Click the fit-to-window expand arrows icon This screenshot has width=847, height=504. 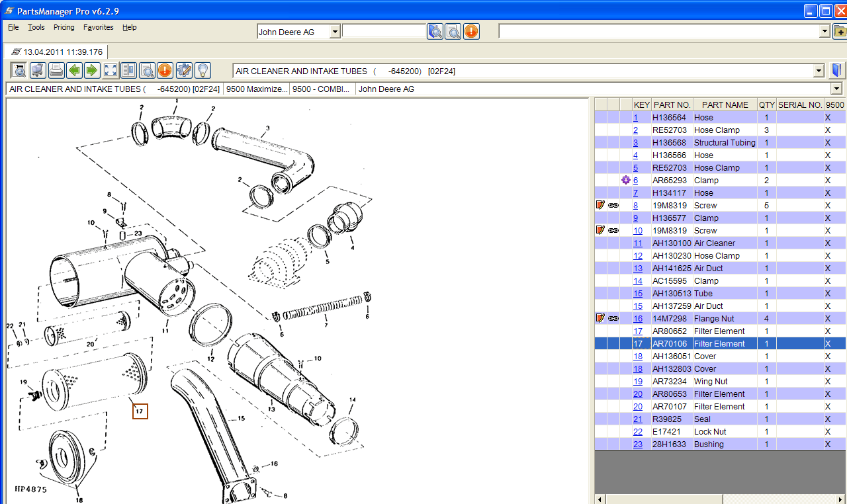(111, 70)
